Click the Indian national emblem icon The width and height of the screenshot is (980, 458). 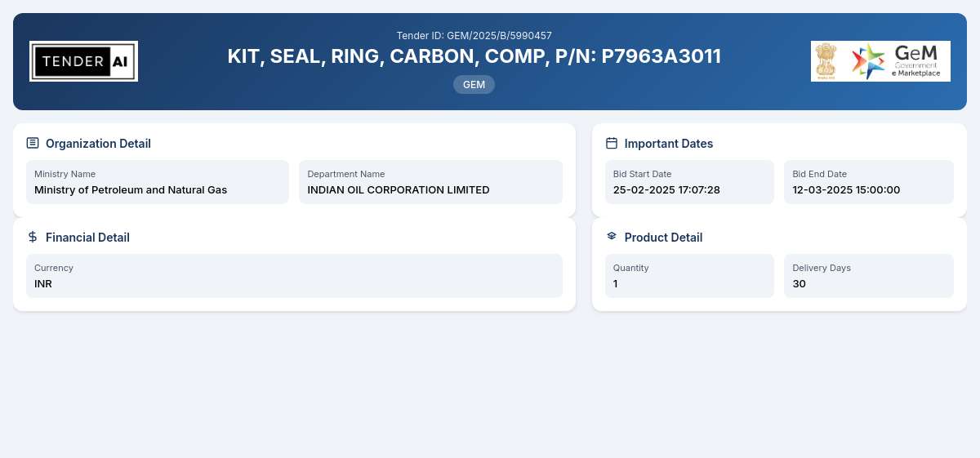(x=827, y=61)
